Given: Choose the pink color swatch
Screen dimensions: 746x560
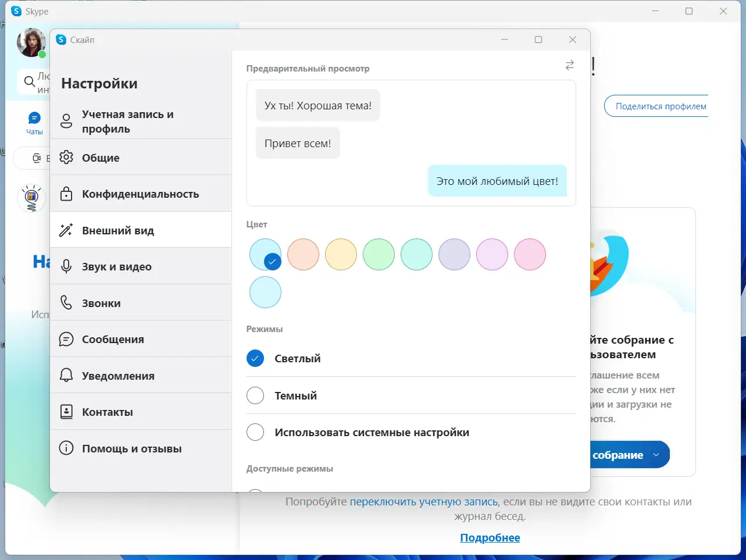Looking at the screenshot, I should point(530,254).
